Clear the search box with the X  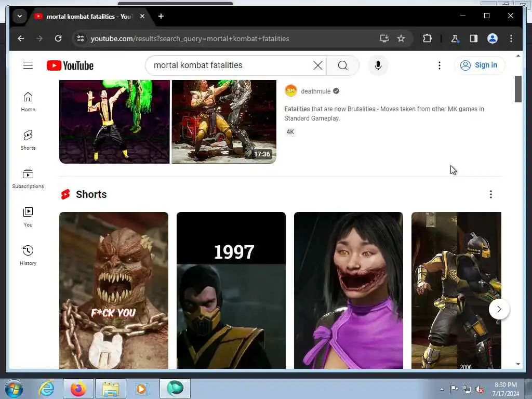tap(318, 65)
